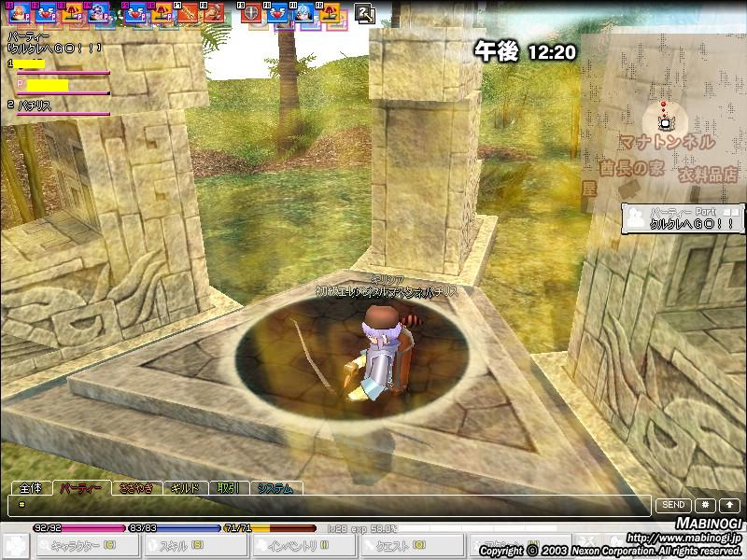Select the F4 hotkey character icon

tap(98, 12)
